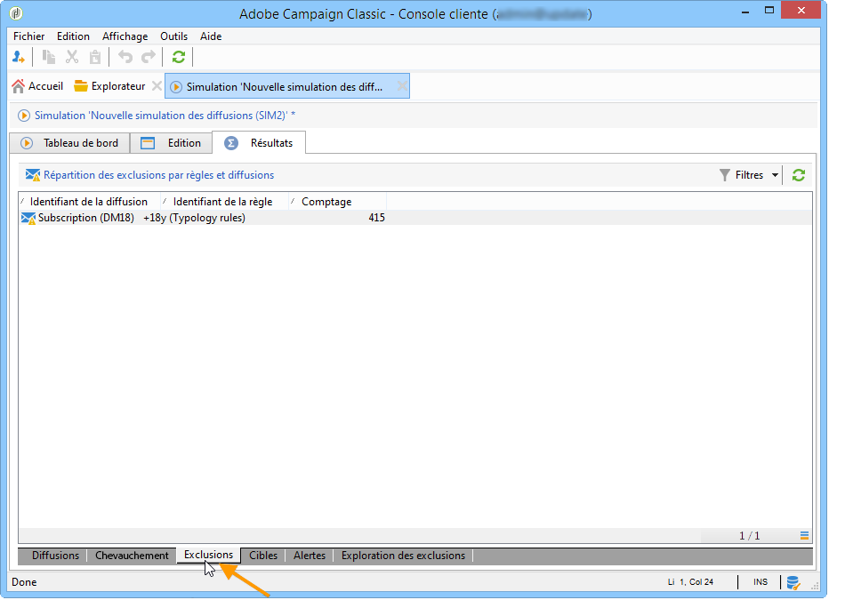The width and height of the screenshot is (845, 616).
Task: Click the Done status message
Action: [24, 582]
